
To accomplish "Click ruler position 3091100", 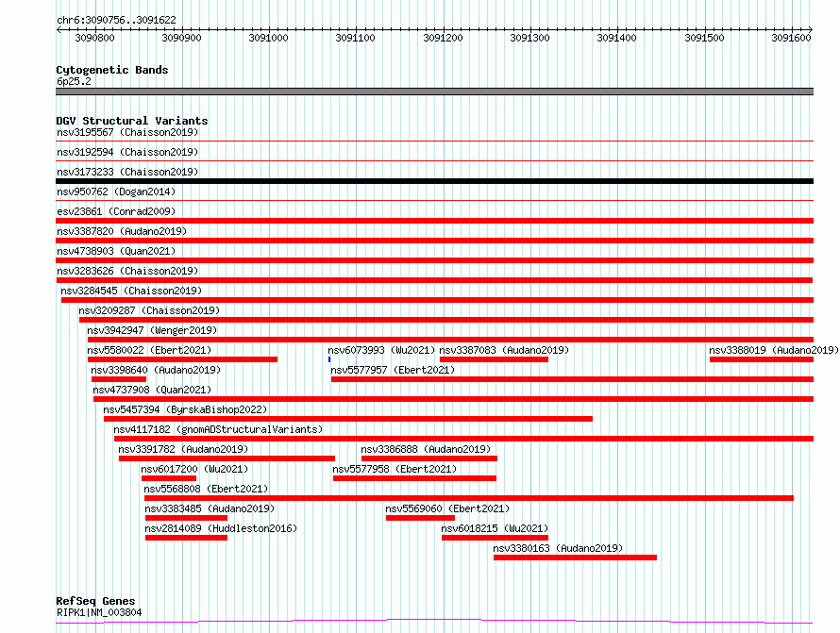I will (x=355, y=38).
